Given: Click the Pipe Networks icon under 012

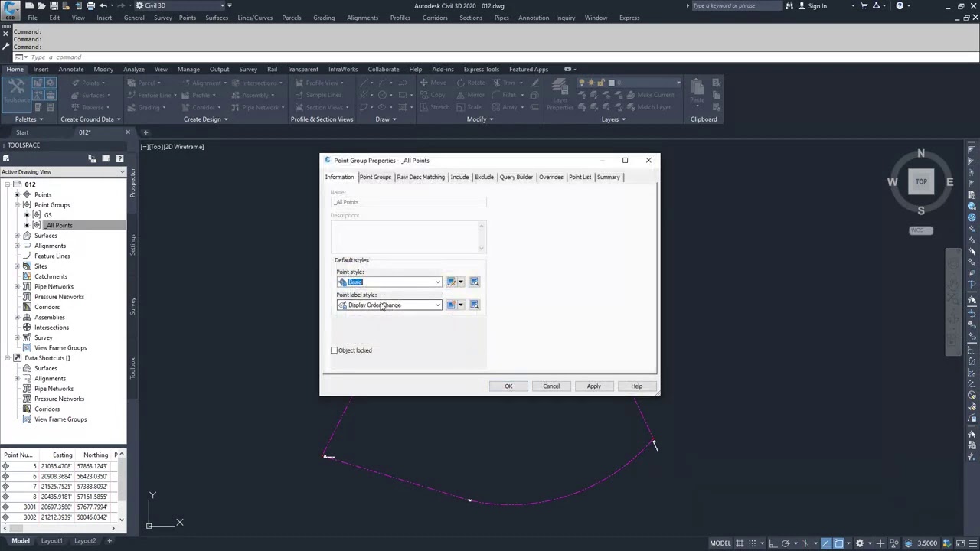Looking at the screenshot, I should (27, 286).
